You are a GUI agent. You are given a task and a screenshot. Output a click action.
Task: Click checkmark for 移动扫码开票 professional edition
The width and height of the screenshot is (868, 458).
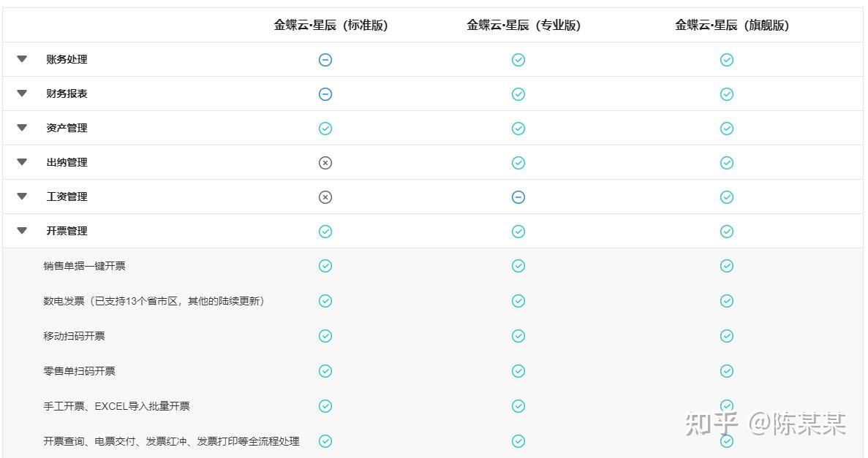518,336
